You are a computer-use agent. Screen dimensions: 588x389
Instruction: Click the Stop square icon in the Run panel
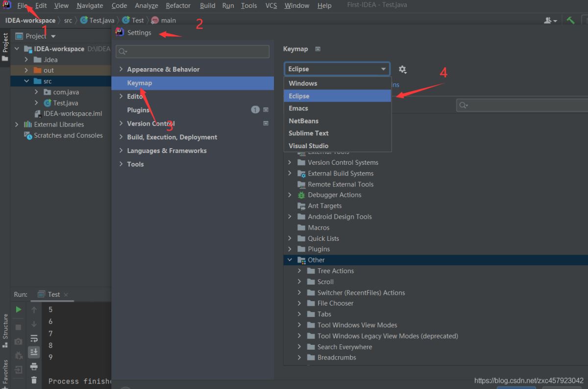click(x=19, y=327)
